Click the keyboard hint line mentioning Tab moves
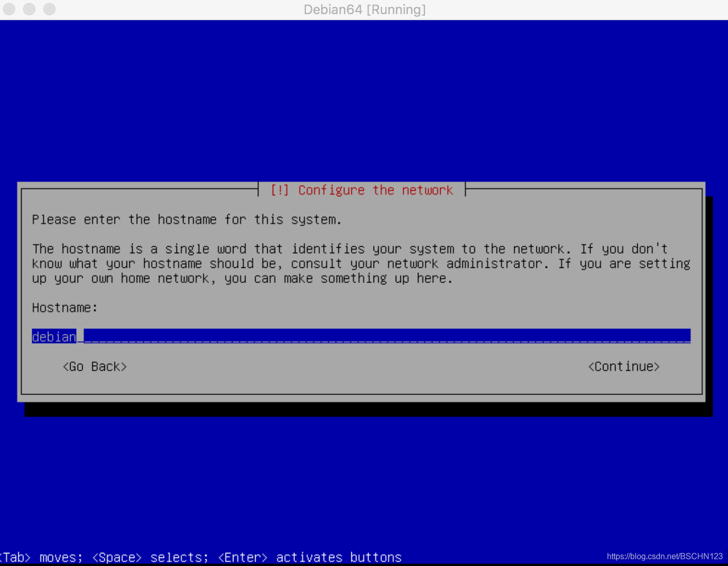Screen dimensions: 728x566 tap(201, 557)
